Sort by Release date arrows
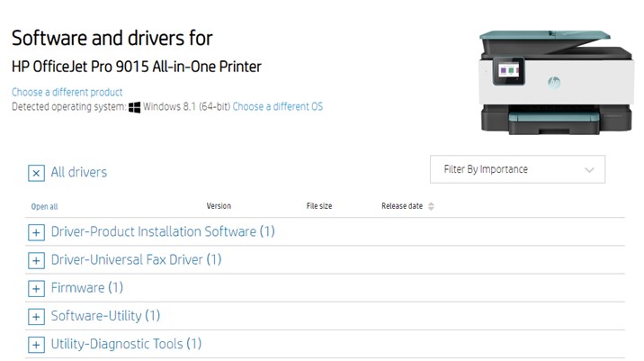Viewport: 644px width, 361px height. tap(431, 206)
